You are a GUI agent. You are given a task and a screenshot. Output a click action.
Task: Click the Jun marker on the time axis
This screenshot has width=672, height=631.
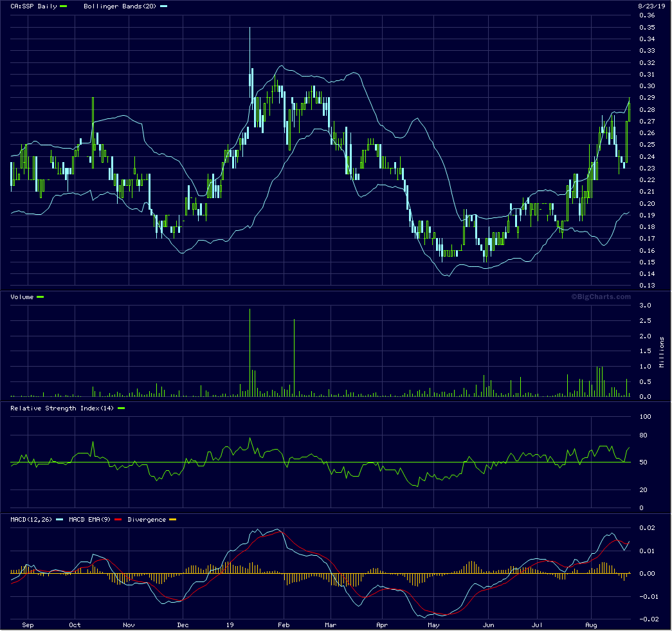[x=489, y=625]
